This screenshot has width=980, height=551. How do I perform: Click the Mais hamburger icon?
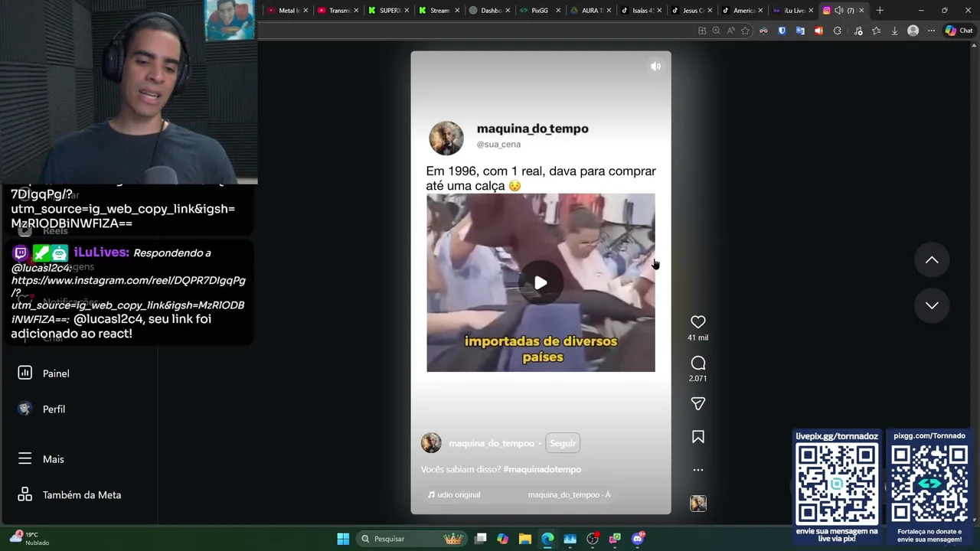[24, 458]
